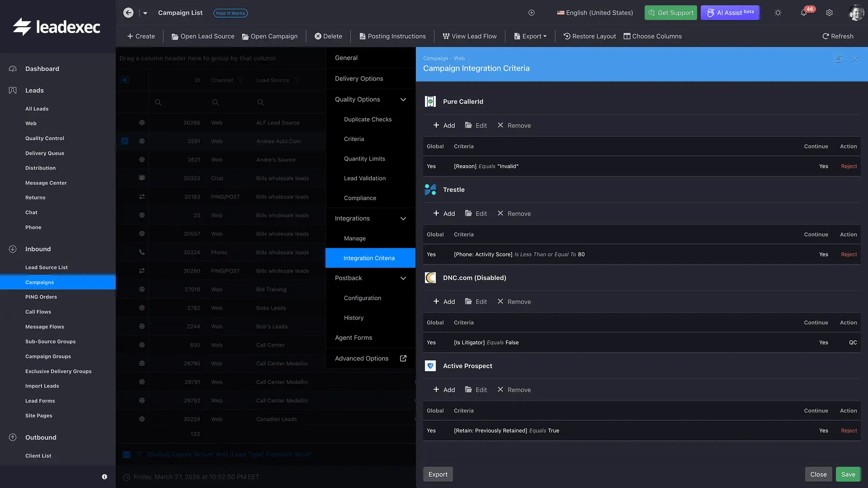Remove criteria under DNC.com (Disabled)
This screenshot has width=868, height=488.
pyautogui.click(x=514, y=302)
